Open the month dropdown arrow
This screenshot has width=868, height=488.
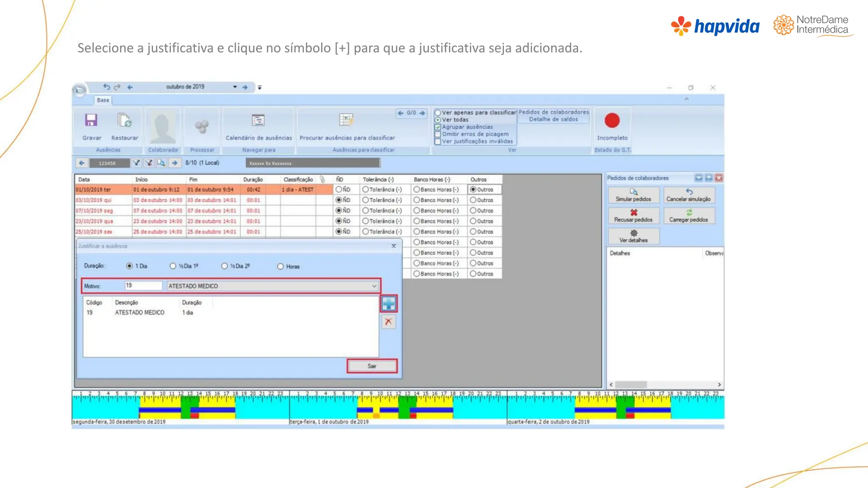(x=235, y=87)
